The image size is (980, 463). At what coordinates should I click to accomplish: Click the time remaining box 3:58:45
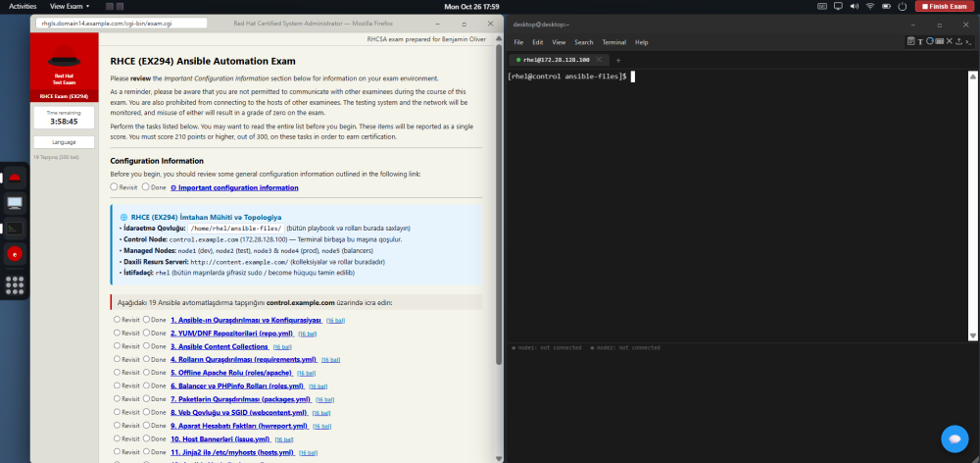point(64,118)
